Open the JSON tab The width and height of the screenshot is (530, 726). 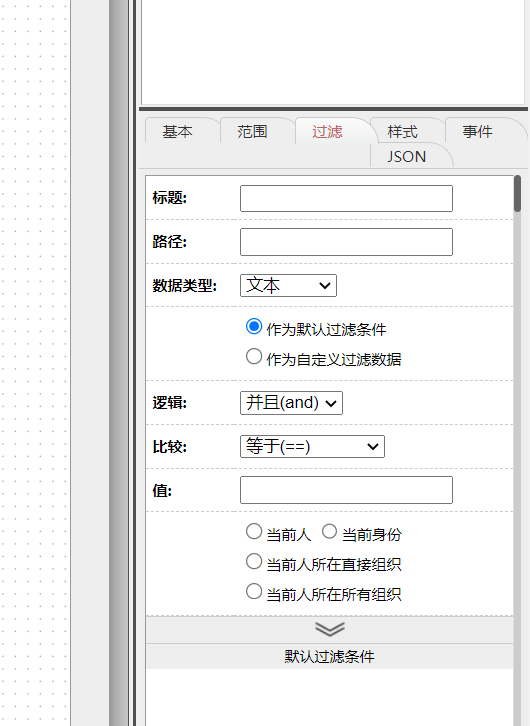click(407, 156)
